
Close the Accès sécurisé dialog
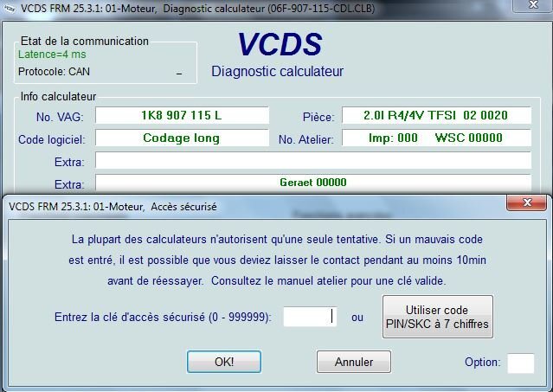tap(527, 202)
